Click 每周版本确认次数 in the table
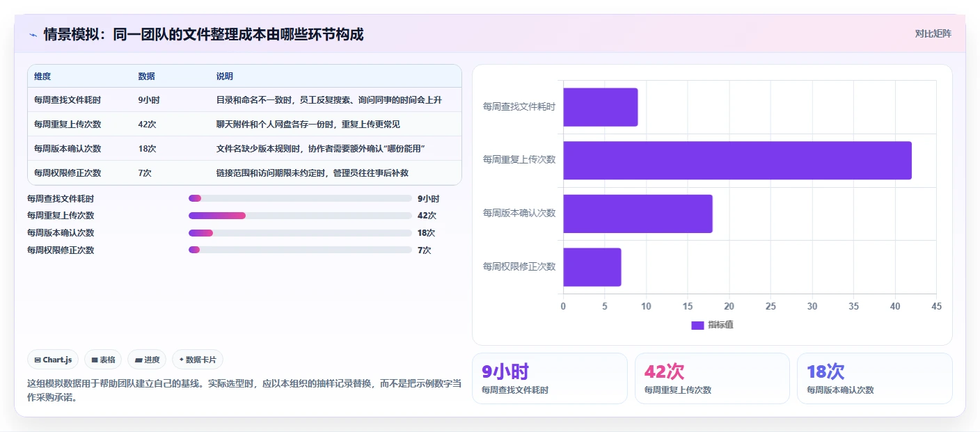 tap(68, 149)
